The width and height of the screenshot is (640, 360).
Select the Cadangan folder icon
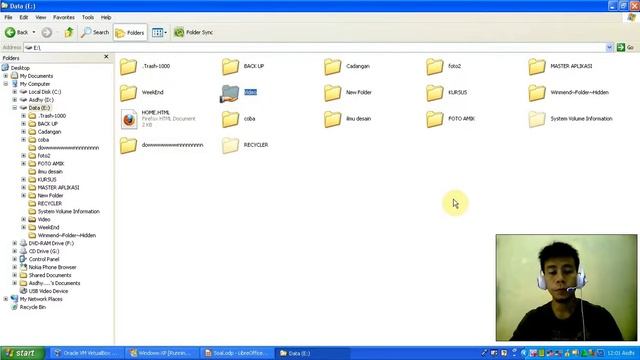point(332,67)
